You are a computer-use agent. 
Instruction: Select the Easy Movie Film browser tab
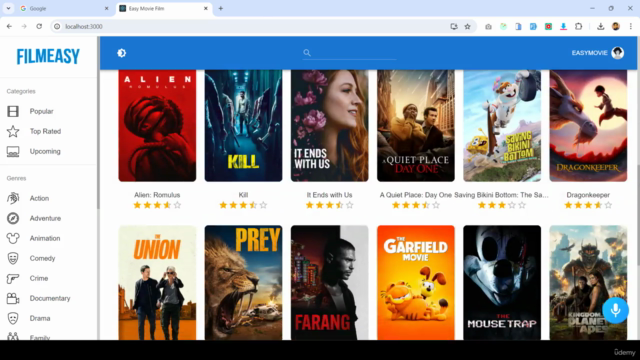click(164, 9)
